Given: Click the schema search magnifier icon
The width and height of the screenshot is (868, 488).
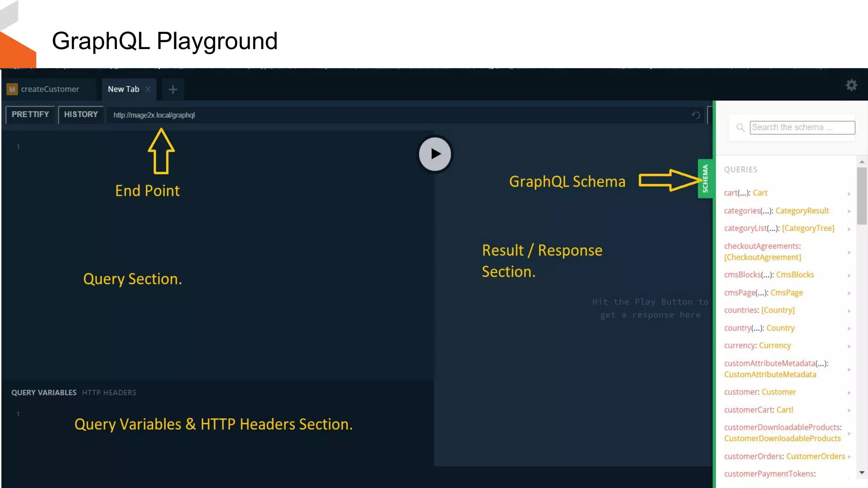Looking at the screenshot, I should [x=740, y=128].
